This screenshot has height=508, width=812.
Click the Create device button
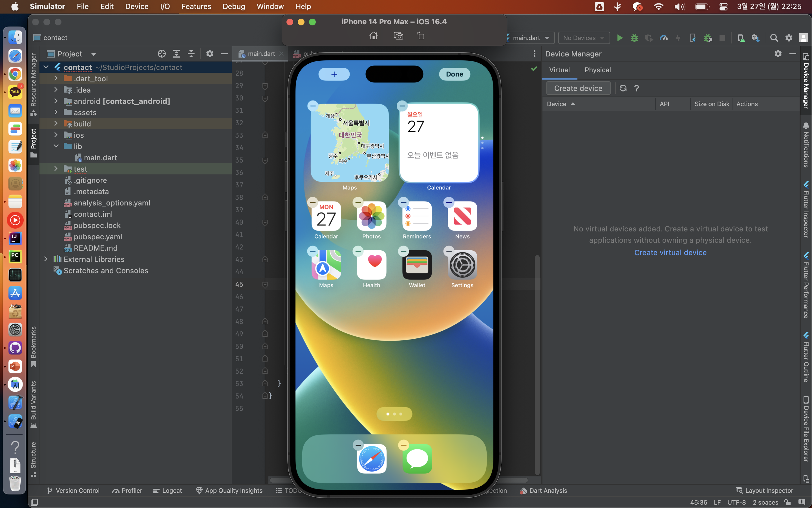578,88
